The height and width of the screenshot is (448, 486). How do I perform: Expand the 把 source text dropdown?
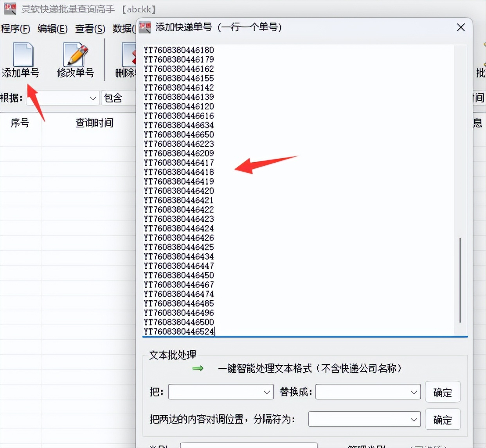click(x=267, y=392)
